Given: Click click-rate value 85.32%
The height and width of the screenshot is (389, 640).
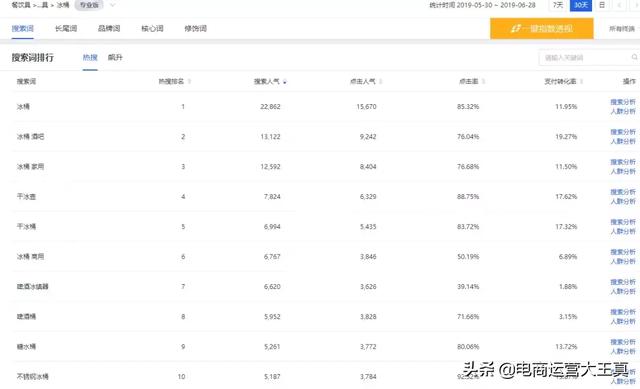Looking at the screenshot, I should coord(468,107).
